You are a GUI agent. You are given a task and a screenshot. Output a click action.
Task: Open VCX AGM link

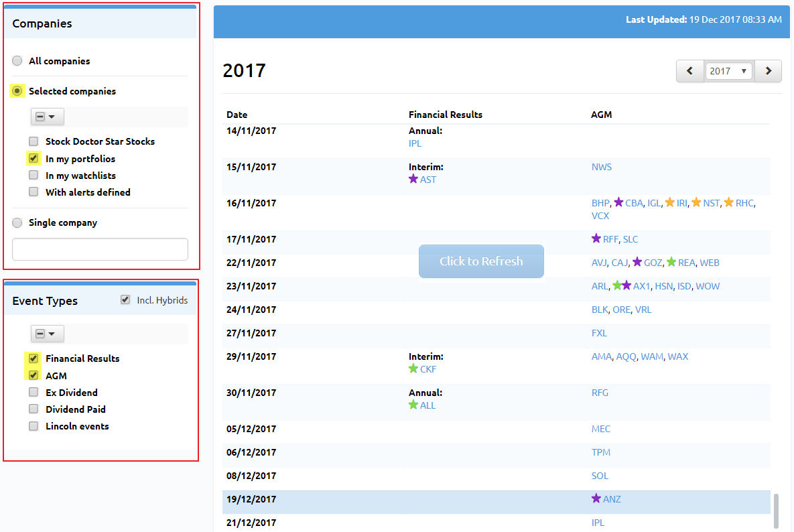(600, 216)
